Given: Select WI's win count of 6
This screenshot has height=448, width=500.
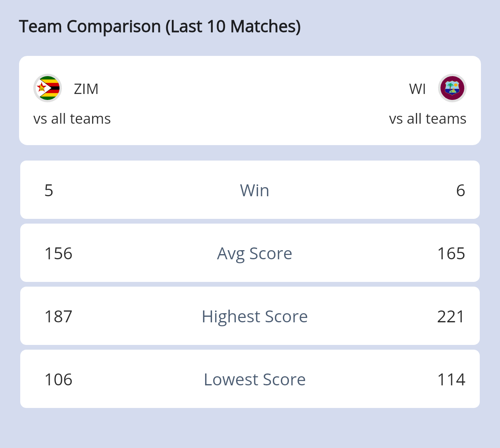Looking at the screenshot, I should pos(460,190).
